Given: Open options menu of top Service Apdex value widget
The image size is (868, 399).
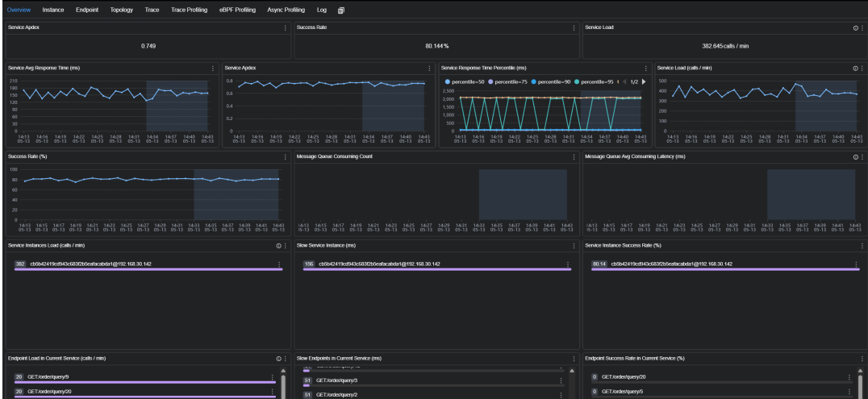Looking at the screenshot, I should (285, 27).
